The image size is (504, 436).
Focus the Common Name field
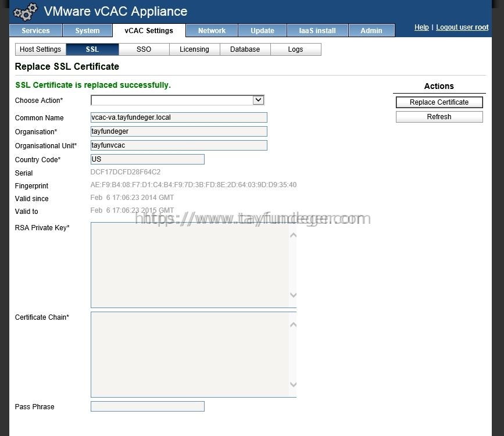pos(178,117)
